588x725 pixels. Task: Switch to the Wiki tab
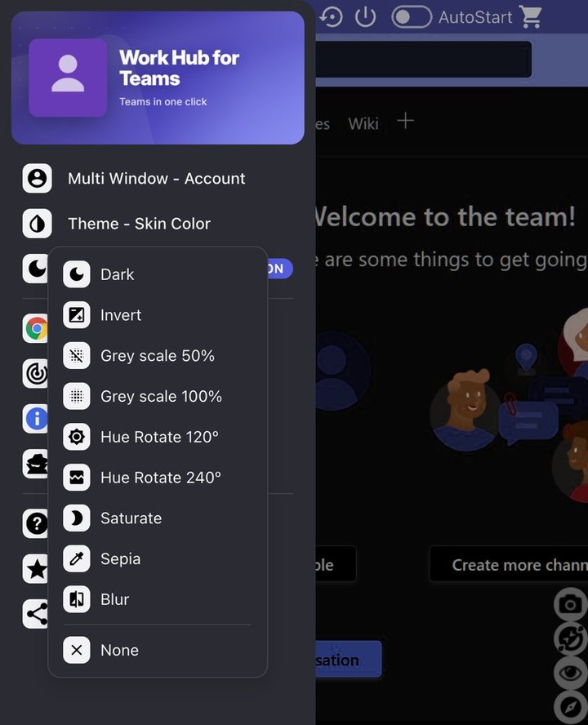pos(363,123)
